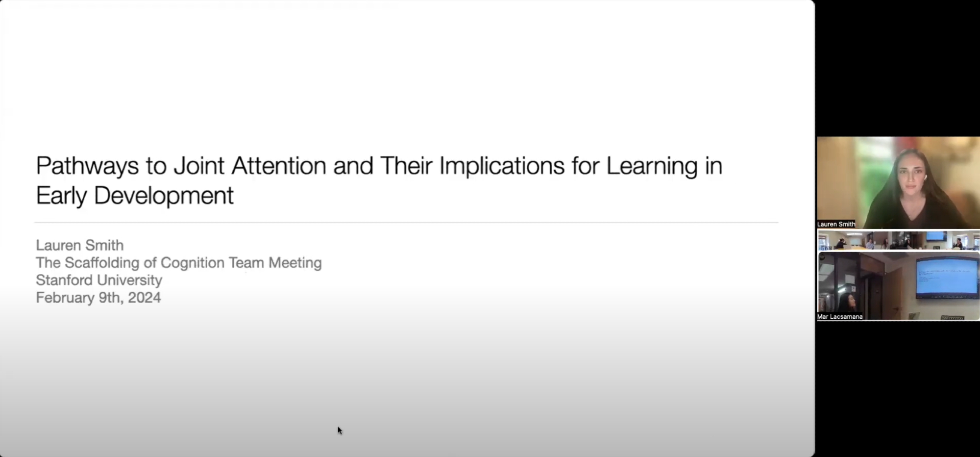Click the Stanford University text line
Screen dimensions: 980x457
99,280
